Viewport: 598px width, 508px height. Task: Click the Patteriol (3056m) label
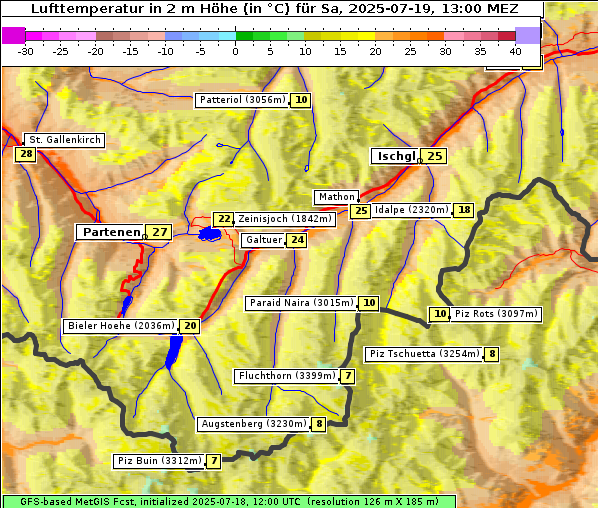tap(242, 100)
